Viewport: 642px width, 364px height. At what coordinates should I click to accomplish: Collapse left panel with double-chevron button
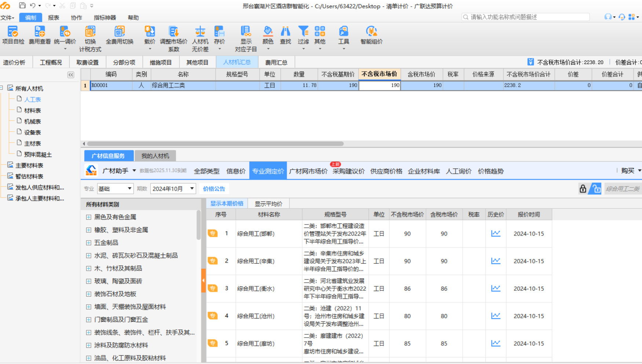pyautogui.click(x=71, y=75)
